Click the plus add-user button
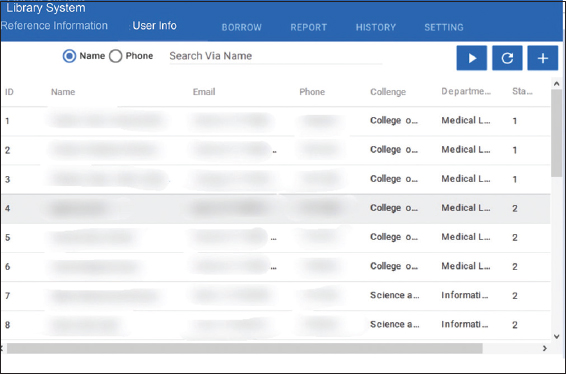The height and width of the screenshot is (374, 566). 543,58
